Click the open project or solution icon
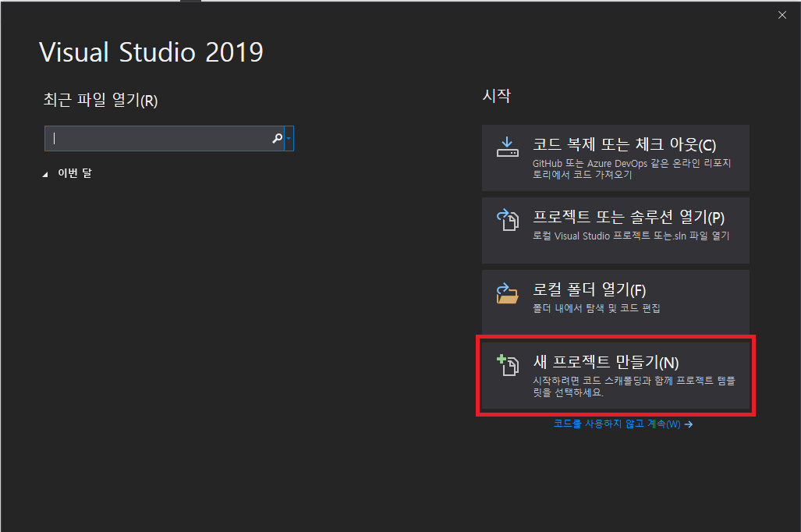801x532 pixels. tap(507, 219)
